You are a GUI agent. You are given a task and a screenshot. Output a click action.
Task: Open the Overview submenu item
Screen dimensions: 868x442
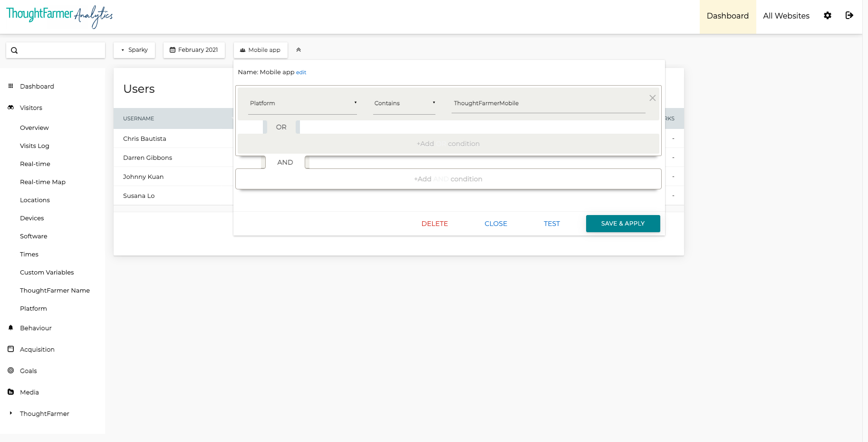tap(34, 128)
